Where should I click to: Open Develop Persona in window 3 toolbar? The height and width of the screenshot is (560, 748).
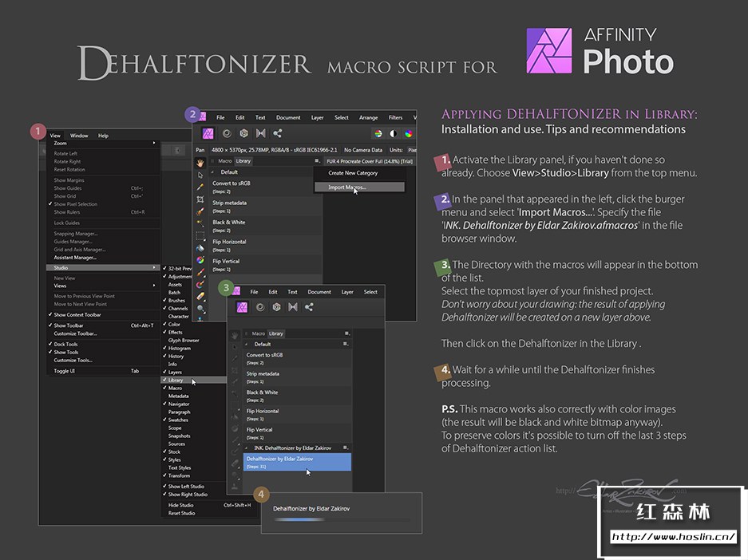coord(277,307)
